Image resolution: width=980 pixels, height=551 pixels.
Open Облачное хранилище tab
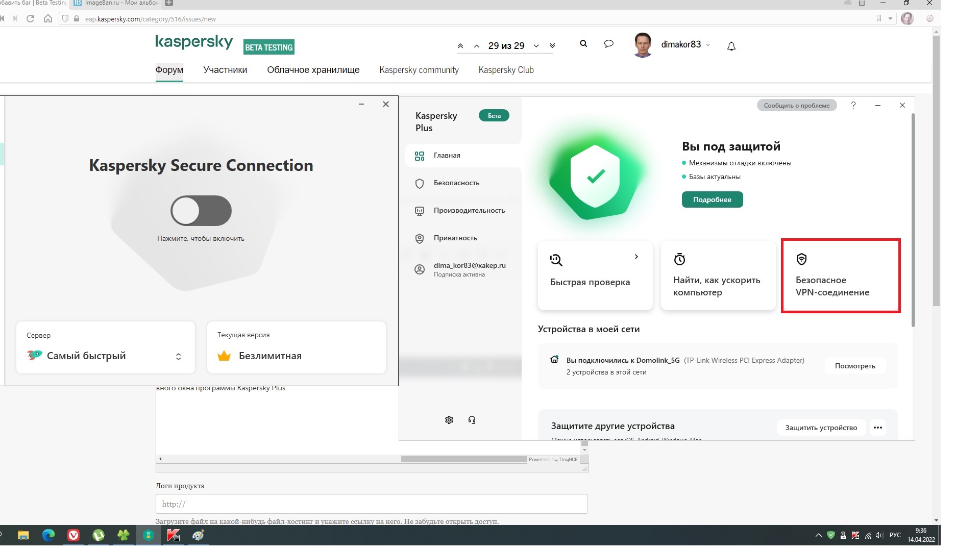[313, 70]
